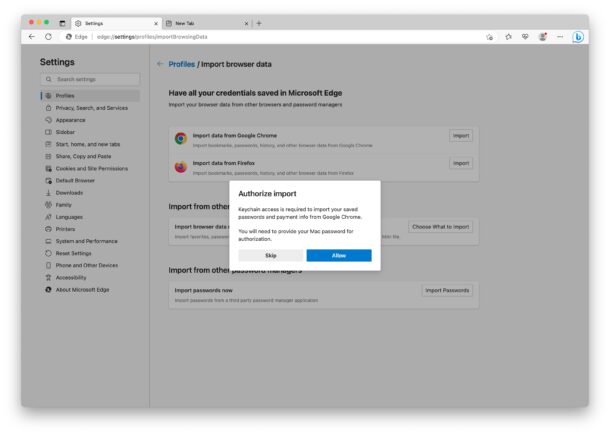Click the Firefox logo icon
610x435 pixels.
click(x=181, y=167)
